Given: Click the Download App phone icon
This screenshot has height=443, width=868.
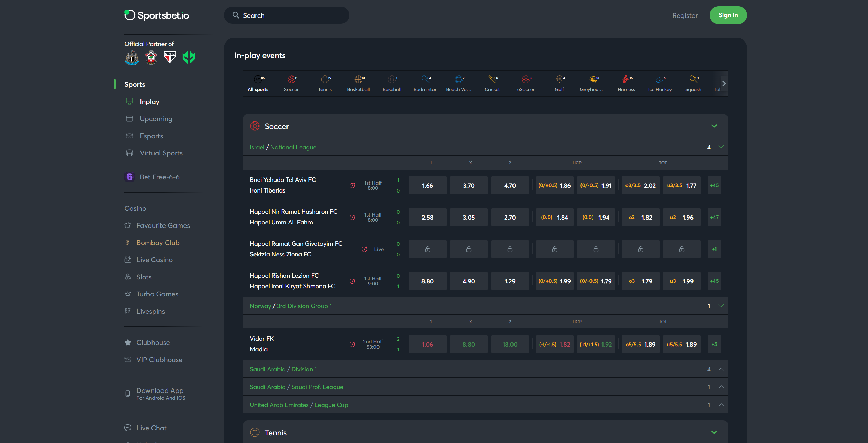Looking at the screenshot, I should pyautogui.click(x=128, y=394).
